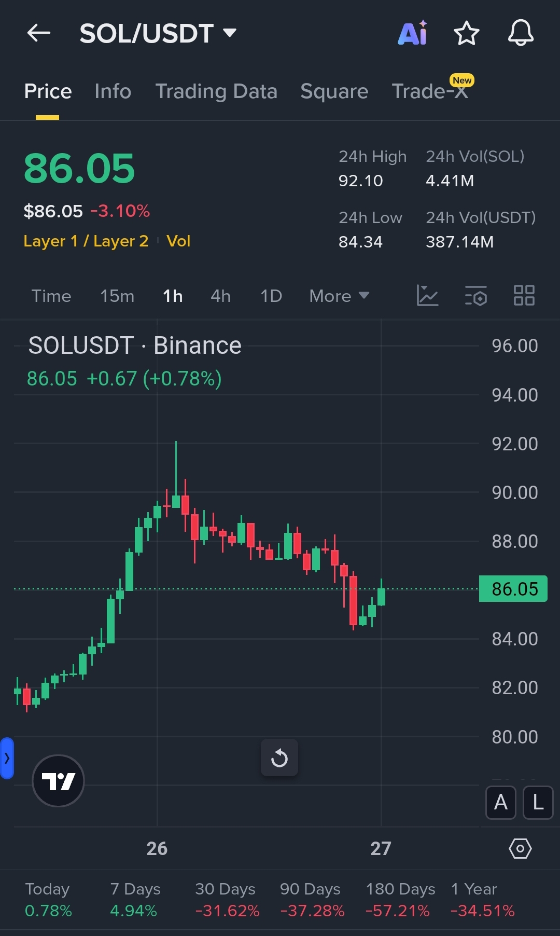Viewport: 560px width, 936px height.
Task: Tap the large green 86.05 price
Action: click(79, 169)
